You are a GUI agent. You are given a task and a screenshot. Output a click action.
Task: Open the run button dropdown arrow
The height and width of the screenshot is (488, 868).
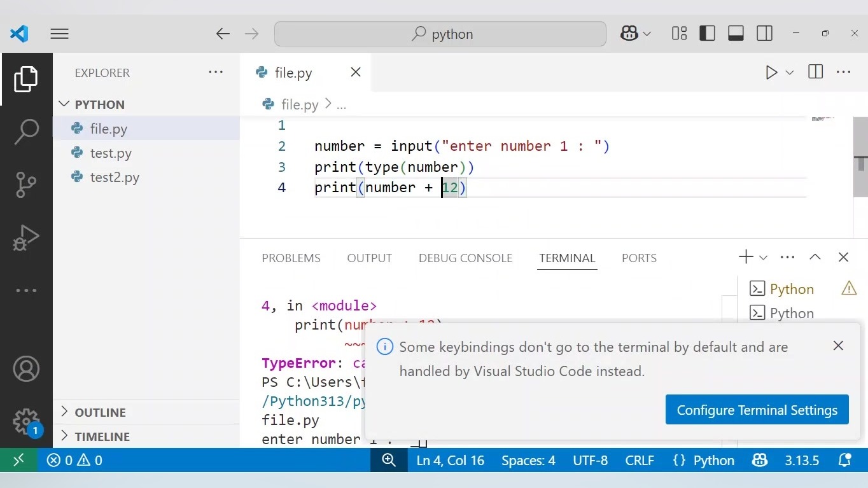[x=790, y=73]
